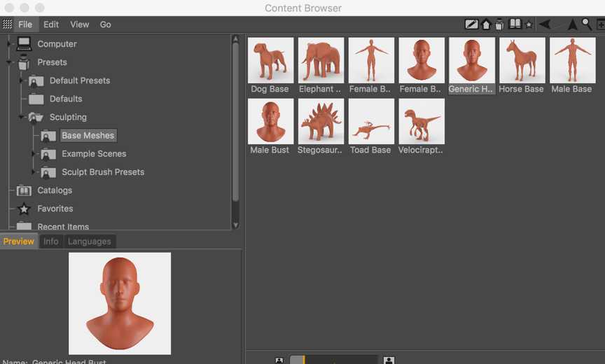Open the Edit menu
Screen dimensions: 605x364
point(51,24)
